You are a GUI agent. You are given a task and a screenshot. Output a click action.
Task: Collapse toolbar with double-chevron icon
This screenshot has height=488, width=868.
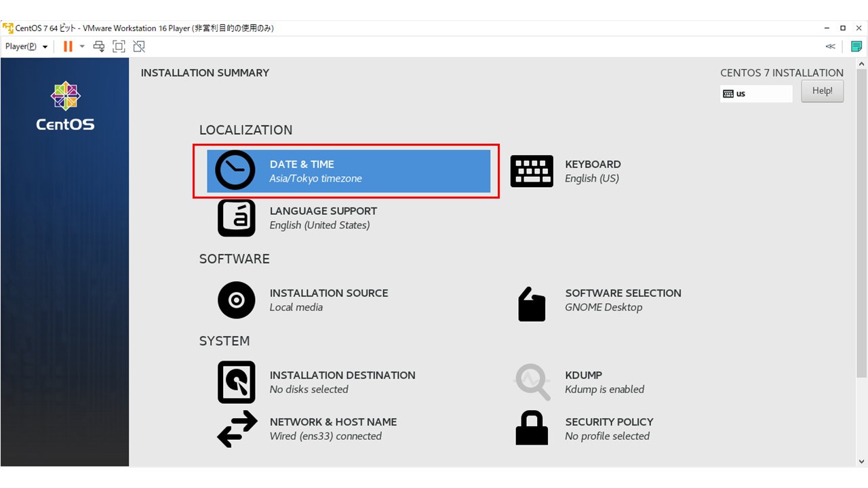pyautogui.click(x=830, y=46)
